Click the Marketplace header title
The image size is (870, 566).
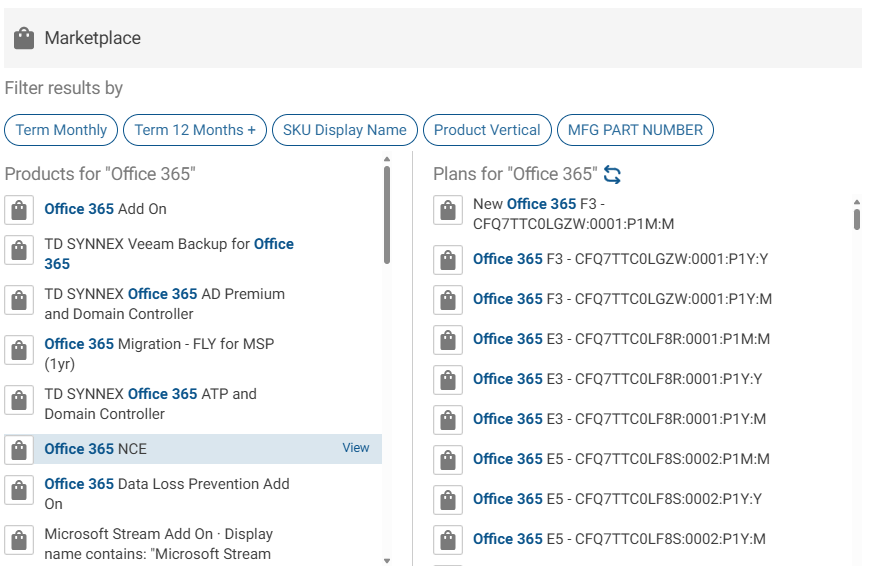click(93, 38)
